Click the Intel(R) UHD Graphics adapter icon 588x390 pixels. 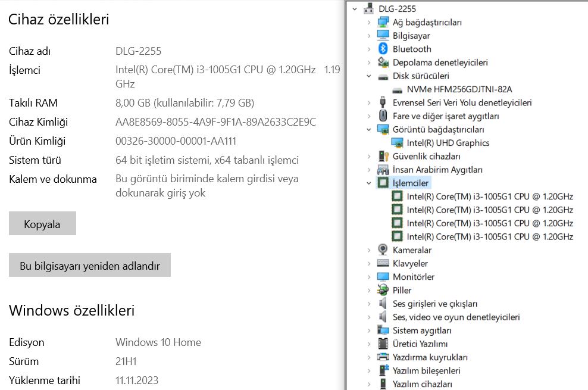pos(397,143)
